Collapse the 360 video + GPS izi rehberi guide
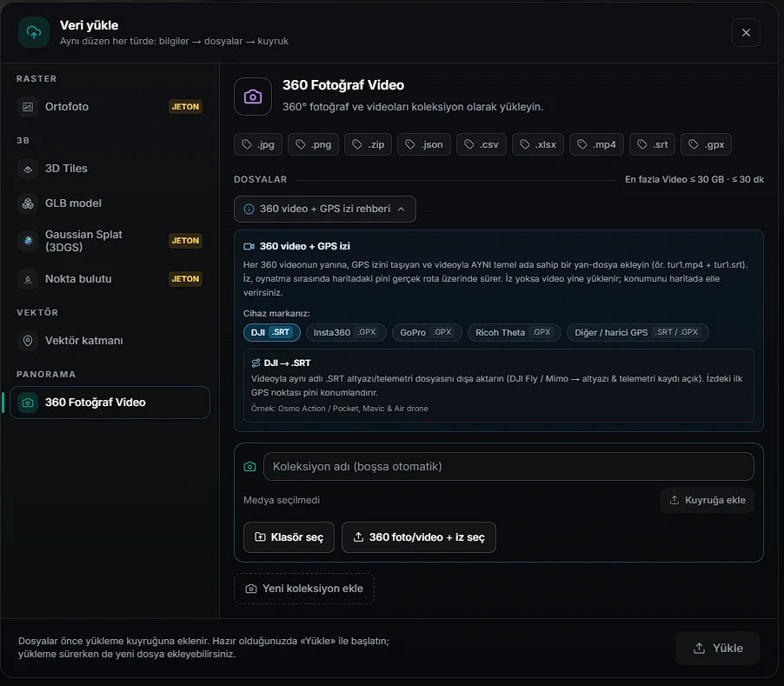784x686 pixels. pos(325,209)
